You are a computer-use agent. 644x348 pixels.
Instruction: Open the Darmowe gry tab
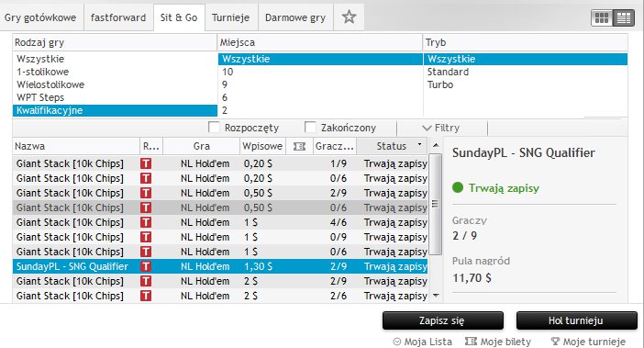(295, 17)
